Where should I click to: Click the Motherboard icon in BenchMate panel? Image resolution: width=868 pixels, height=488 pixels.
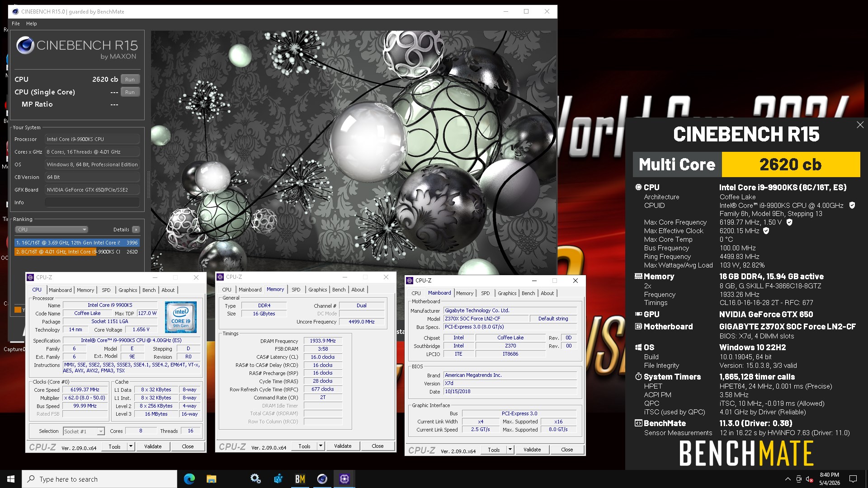(x=638, y=326)
